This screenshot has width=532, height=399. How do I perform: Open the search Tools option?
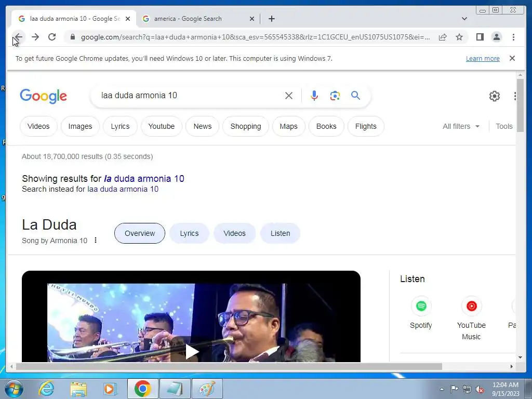[x=504, y=126]
